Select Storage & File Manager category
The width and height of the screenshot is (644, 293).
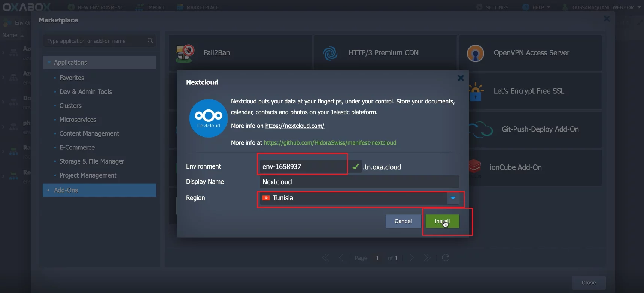pos(92,161)
